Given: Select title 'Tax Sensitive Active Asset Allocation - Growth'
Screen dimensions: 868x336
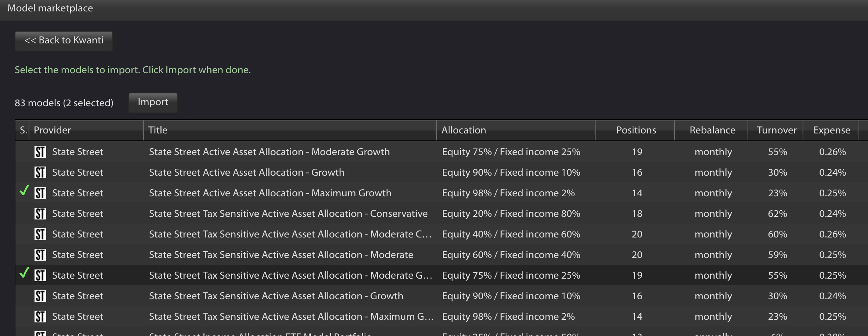Looking at the screenshot, I should click(276, 296).
